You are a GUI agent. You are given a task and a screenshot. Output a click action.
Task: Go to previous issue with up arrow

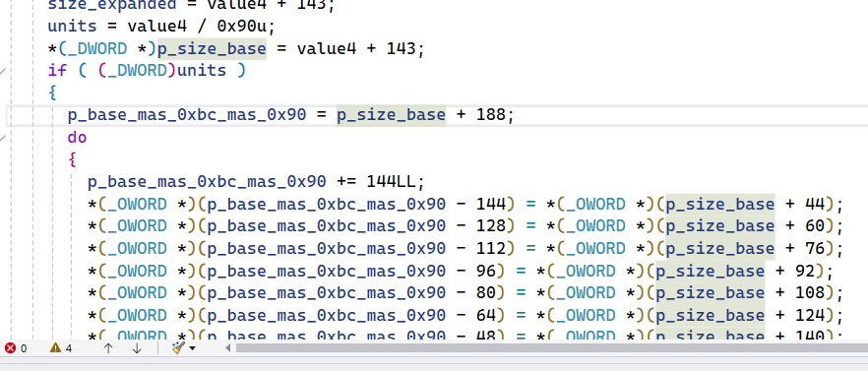pos(108,348)
